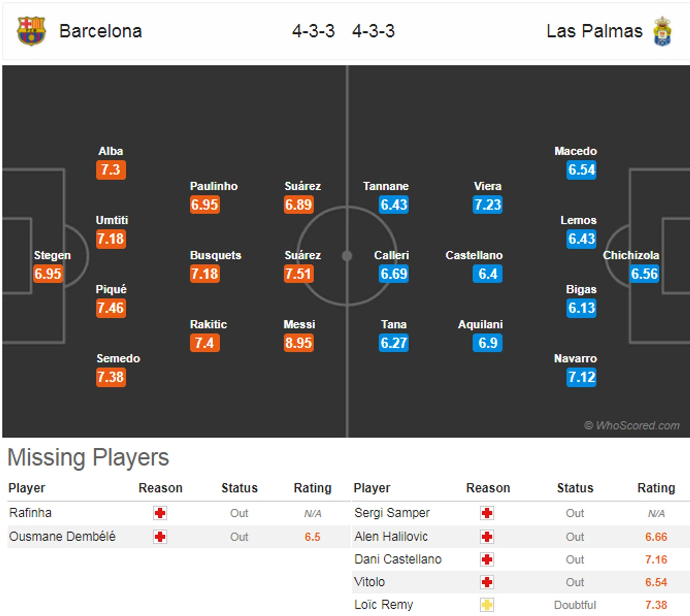The width and height of the screenshot is (690, 616).
Task: Open Ousmane Dembélé in missing players
Action: point(62,537)
